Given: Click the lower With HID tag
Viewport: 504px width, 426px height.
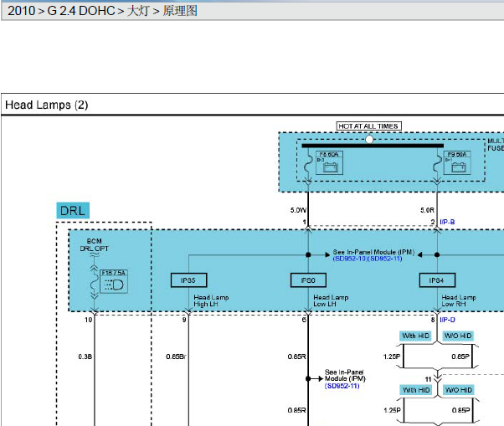Looking at the screenshot, I should click(x=416, y=390).
